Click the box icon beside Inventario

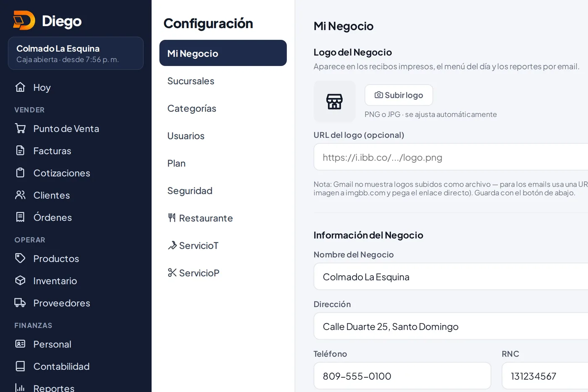pos(20,280)
